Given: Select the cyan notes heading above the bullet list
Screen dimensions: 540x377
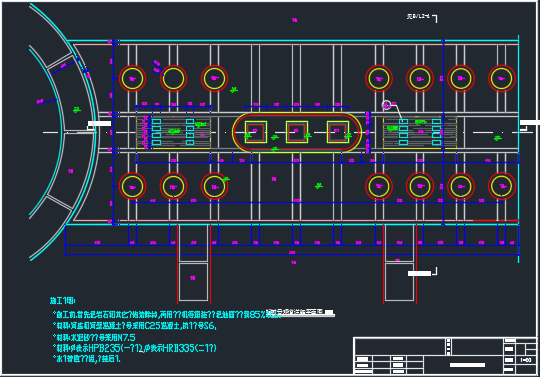Looking at the screenshot, I should [62, 301].
